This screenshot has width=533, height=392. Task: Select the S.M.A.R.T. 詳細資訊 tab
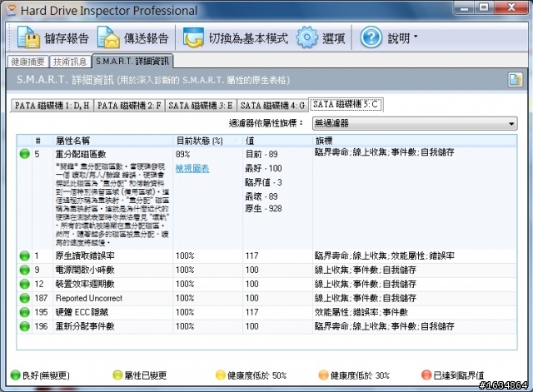click(132, 61)
